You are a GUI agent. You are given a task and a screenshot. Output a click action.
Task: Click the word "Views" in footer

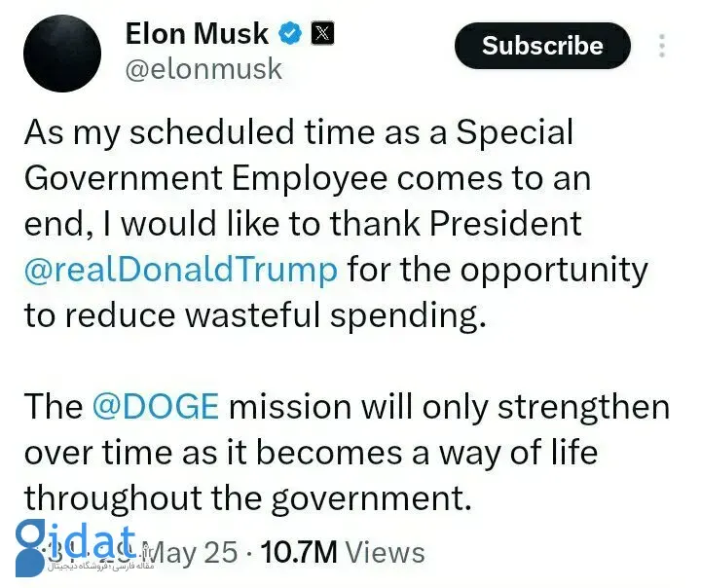(x=386, y=553)
